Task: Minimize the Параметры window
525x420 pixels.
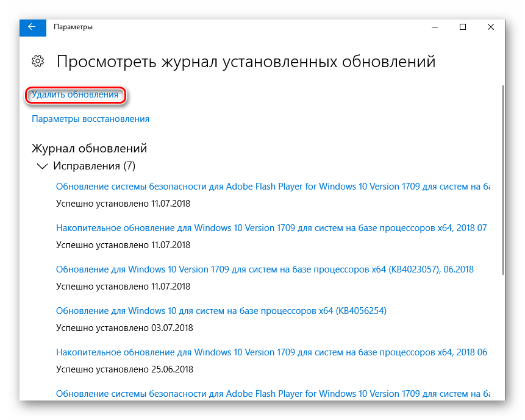Action: click(x=435, y=27)
